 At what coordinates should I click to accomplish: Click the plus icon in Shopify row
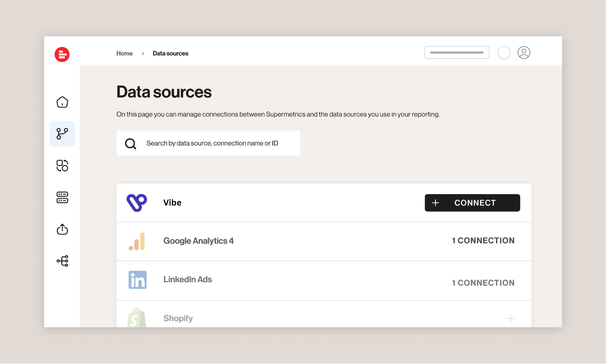(511, 319)
